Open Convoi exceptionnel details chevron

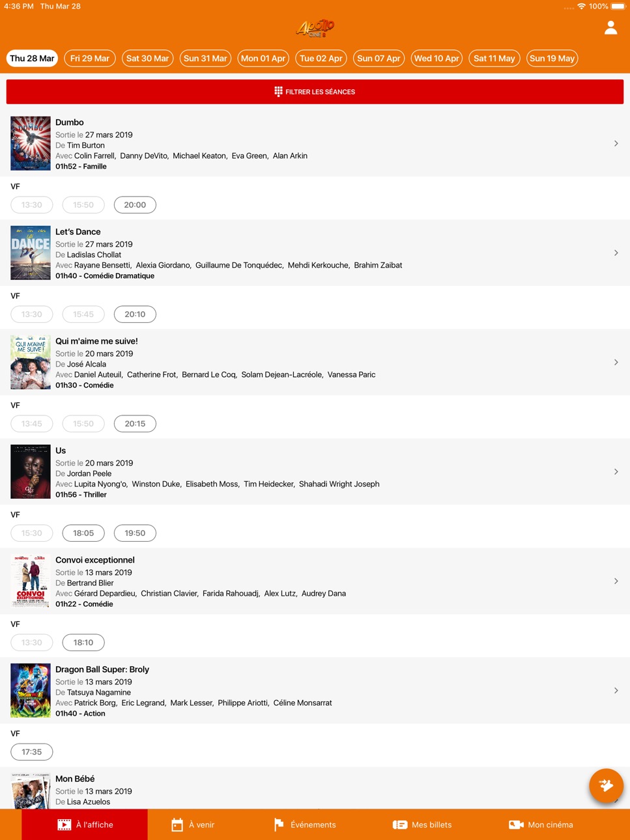pos(616,581)
